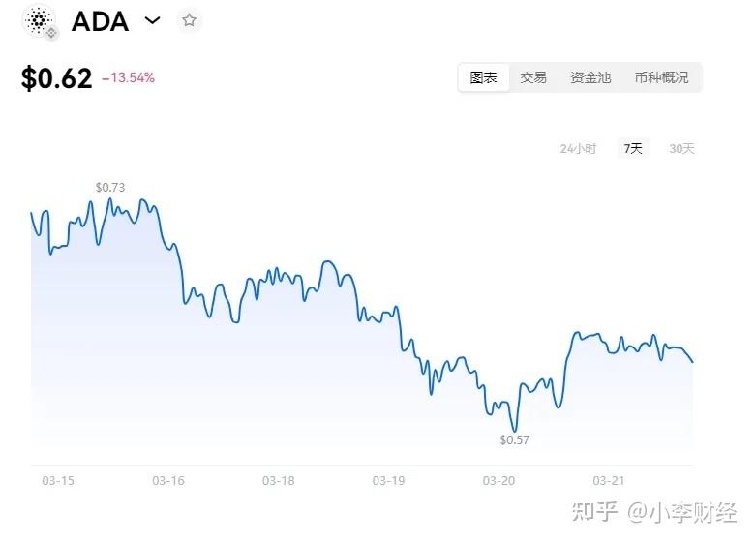This screenshot has width=756, height=543.
Task: Add ADA to favorites with star icon
Action: coord(189,20)
